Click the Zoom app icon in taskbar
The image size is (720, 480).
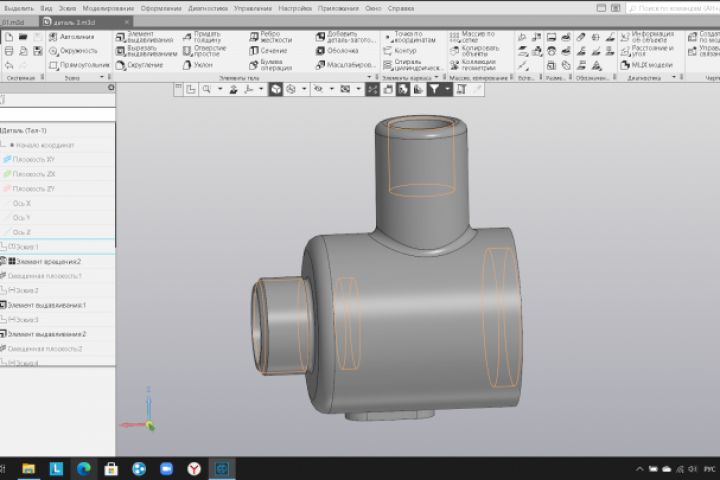(166, 469)
